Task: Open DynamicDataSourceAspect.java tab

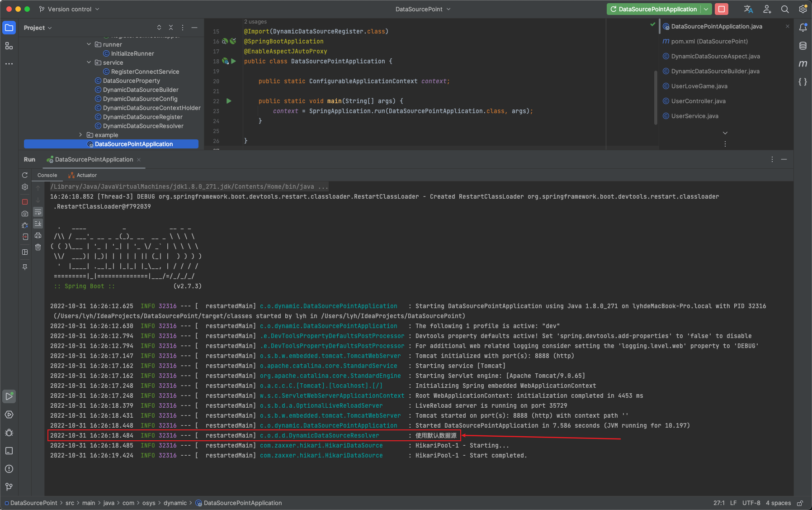Action: pyautogui.click(x=711, y=56)
